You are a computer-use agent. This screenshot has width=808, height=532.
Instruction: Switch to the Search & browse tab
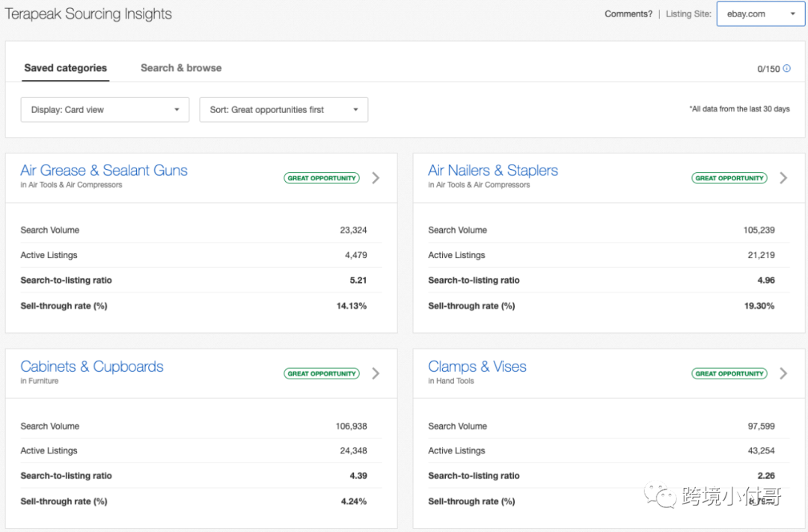click(x=181, y=68)
